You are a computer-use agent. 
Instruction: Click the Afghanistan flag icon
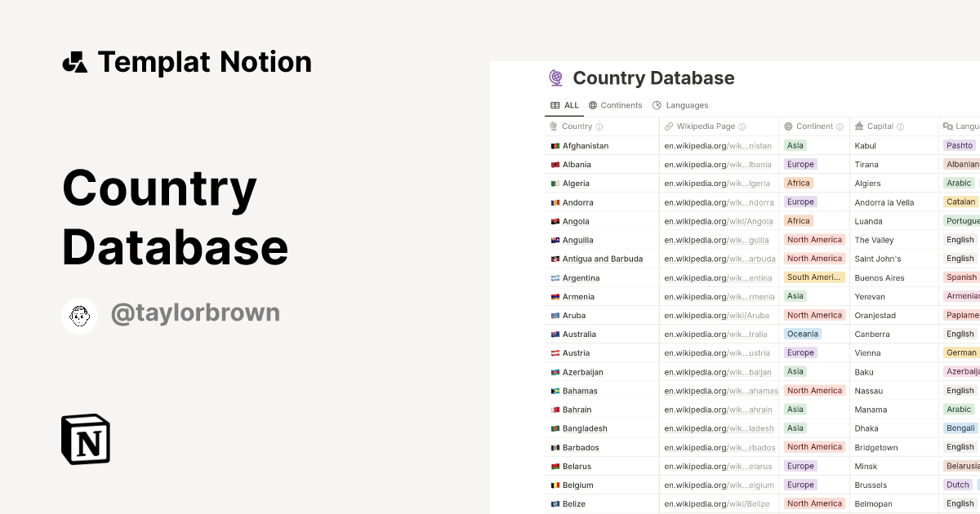click(554, 145)
